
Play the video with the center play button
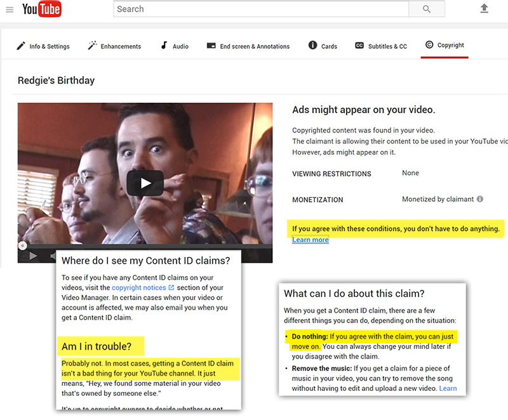[145, 183]
